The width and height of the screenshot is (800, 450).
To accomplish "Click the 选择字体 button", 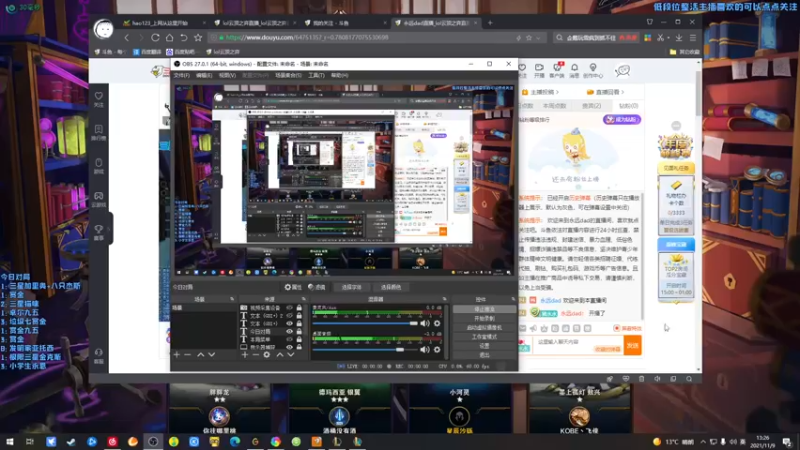I will coord(351,287).
